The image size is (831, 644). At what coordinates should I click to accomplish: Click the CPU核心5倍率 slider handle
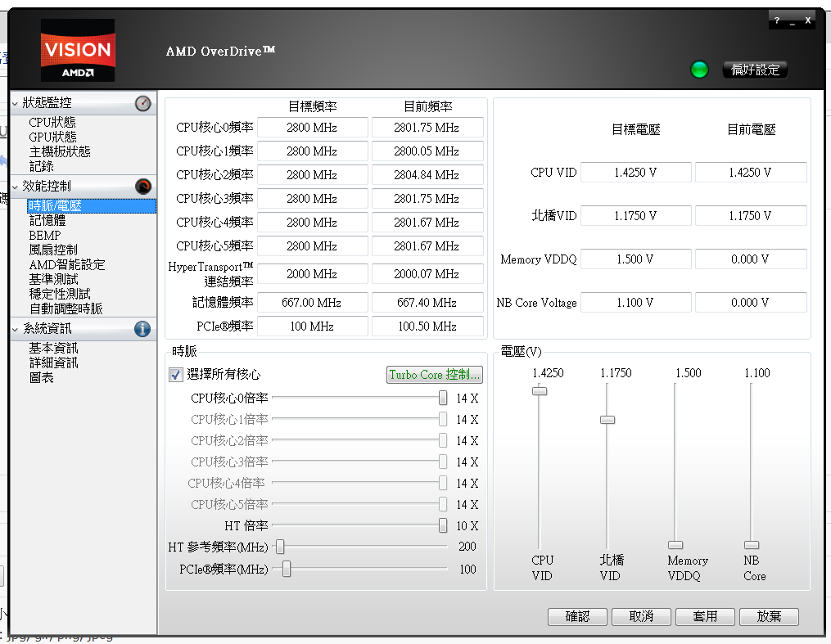pos(443,504)
